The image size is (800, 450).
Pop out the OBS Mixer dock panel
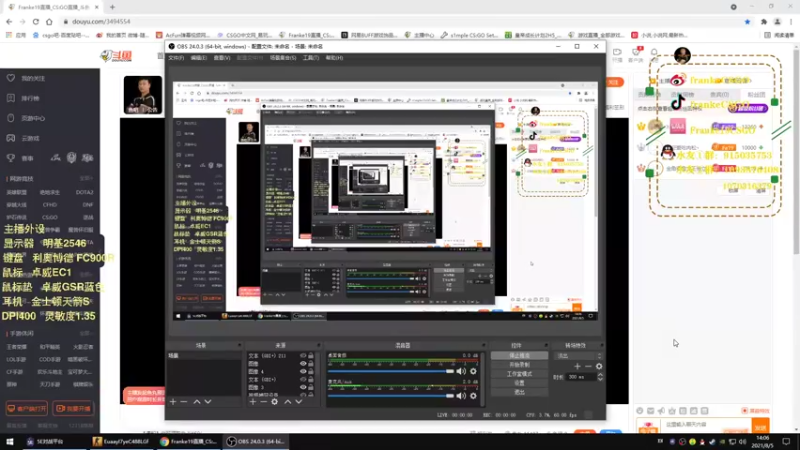coord(483,345)
